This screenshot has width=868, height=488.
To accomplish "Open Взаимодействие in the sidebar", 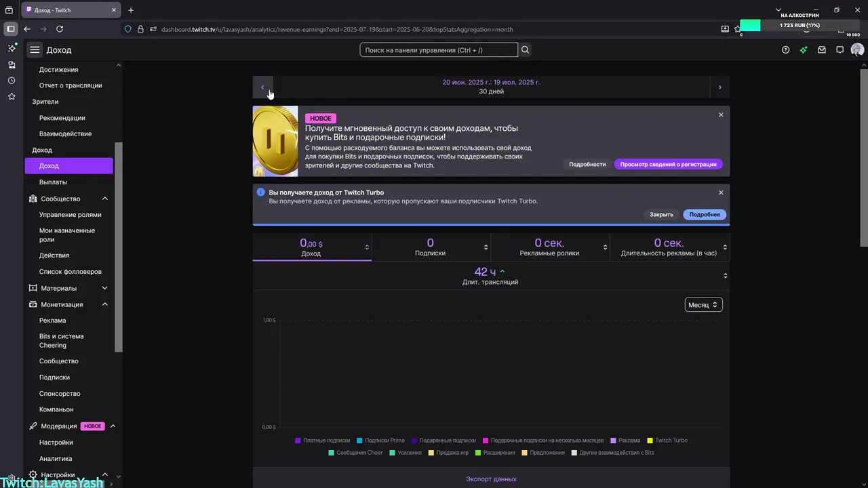I will click(x=65, y=134).
